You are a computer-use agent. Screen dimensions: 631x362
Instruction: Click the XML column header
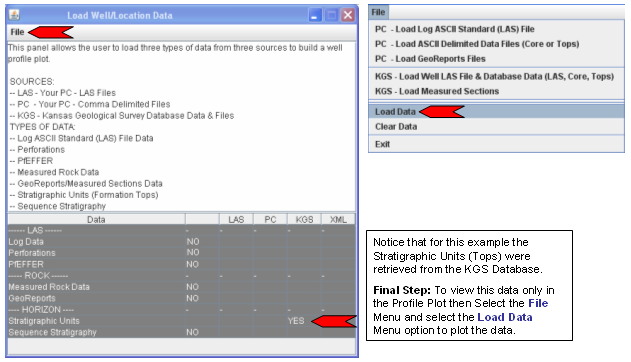(x=338, y=219)
